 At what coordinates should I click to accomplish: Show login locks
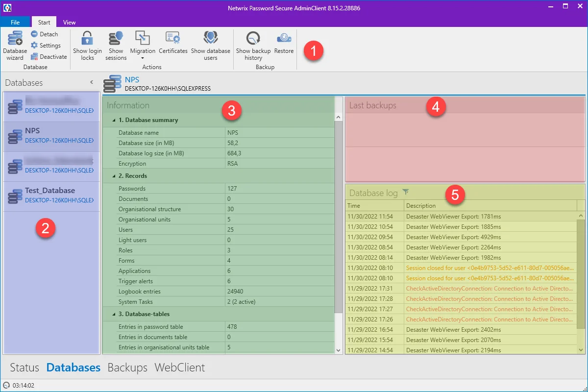point(87,45)
